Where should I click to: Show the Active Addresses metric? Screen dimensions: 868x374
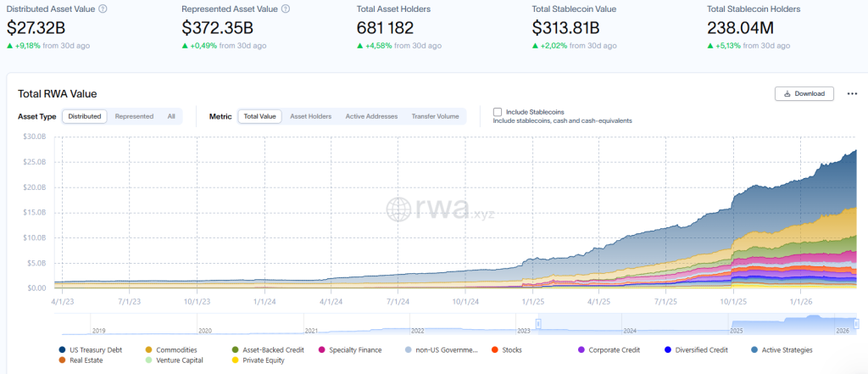pyautogui.click(x=371, y=116)
